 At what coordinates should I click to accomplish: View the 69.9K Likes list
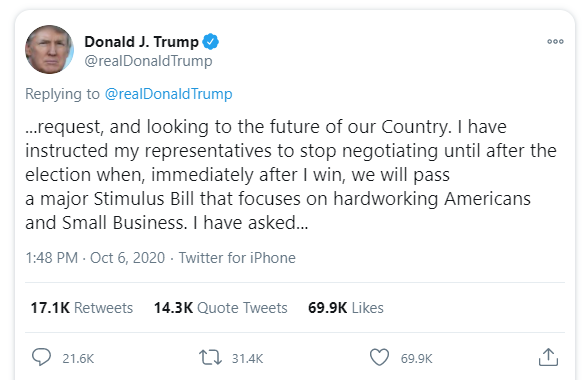pyautogui.click(x=346, y=308)
